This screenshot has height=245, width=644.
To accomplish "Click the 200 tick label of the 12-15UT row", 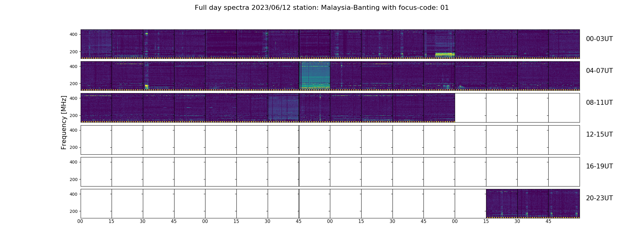I will [x=74, y=147].
